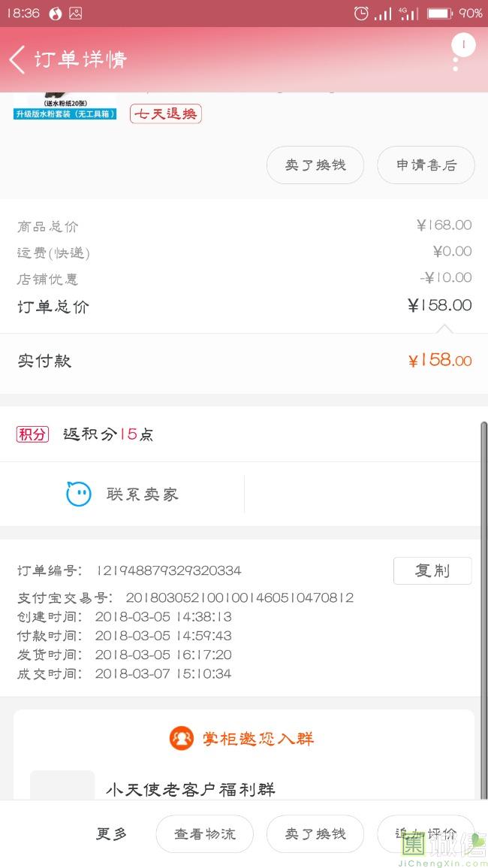Tap 联系卖家 contact seller link
The height and width of the screenshot is (868, 488).
click(x=143, y=494)
